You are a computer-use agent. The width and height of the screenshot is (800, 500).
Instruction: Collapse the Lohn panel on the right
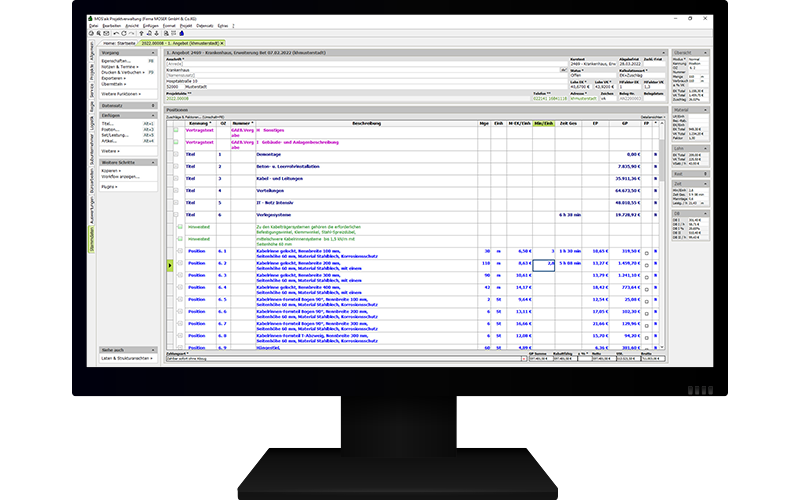(706, 148)
